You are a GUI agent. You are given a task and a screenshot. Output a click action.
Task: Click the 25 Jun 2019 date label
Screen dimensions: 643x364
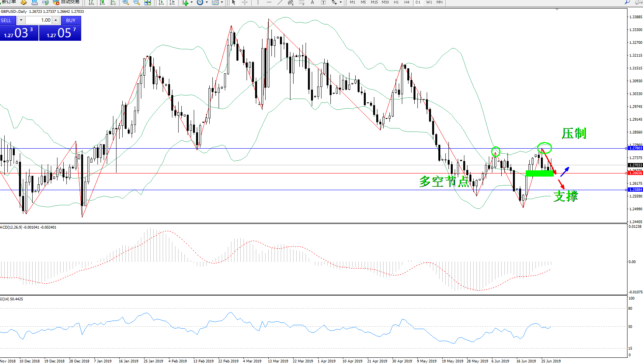pyautogui.click(x=551, y=361)
